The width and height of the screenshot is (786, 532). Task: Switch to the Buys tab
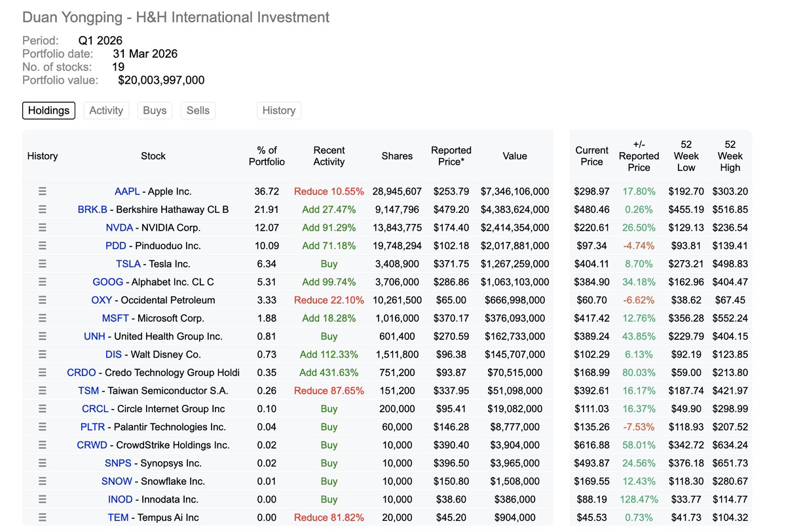[155, 111]
